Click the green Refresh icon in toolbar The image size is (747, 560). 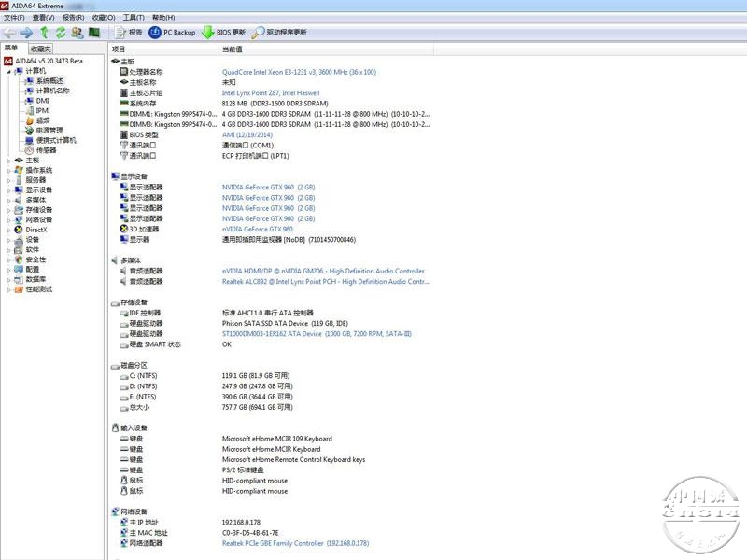[x=61, y=33]
